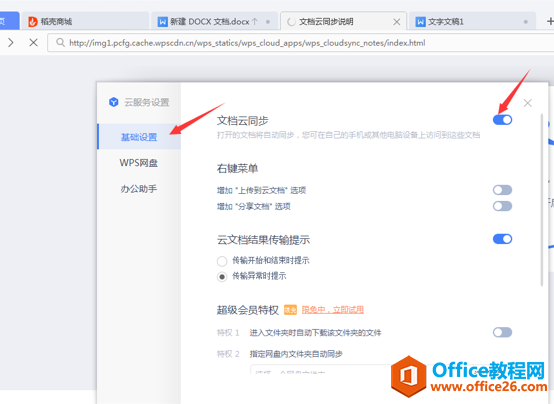Click the orange 超级会员 badge icon

point(290,310)
